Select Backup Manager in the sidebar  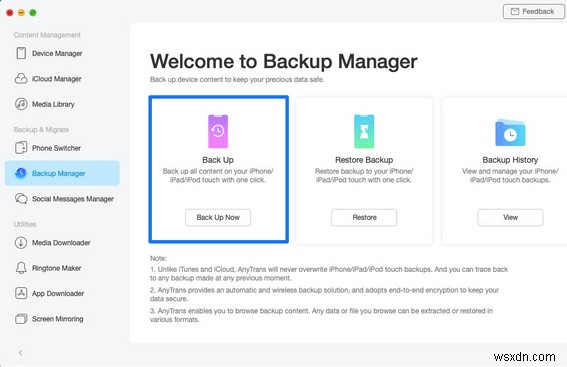[62, 173]
